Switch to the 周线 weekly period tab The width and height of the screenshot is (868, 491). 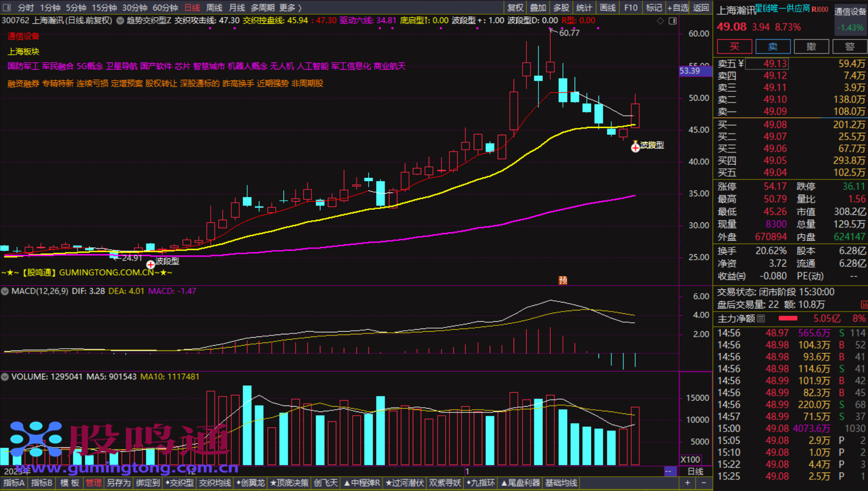pos(214,7)
